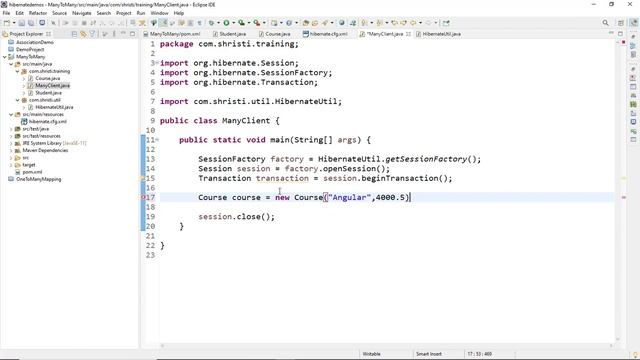Collapse the src/main/java folder

point(11,64)
